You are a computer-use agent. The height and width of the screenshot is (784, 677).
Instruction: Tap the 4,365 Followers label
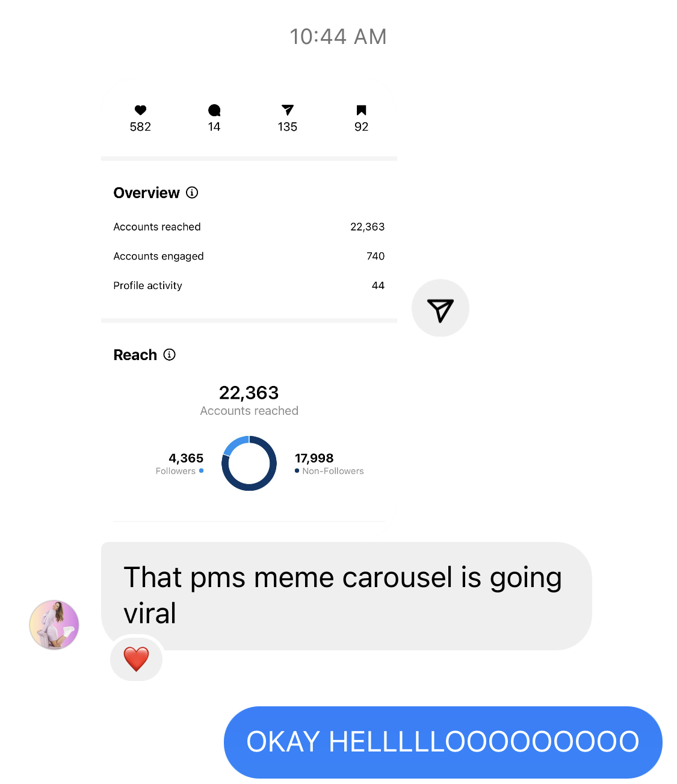[179, 464]
